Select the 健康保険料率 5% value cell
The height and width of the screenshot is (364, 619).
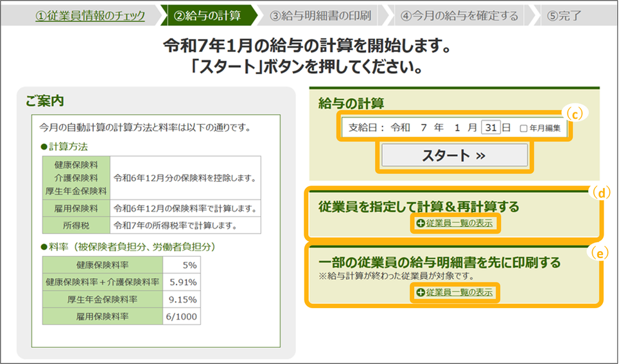(x=182, y=264)
